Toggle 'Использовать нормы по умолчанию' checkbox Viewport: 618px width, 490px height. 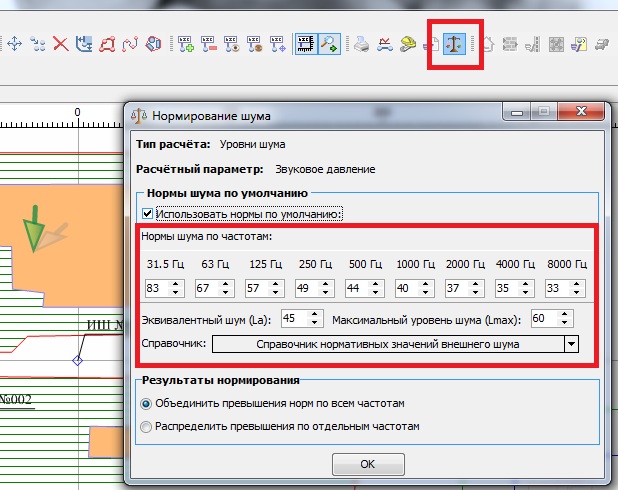coord(148,213)
